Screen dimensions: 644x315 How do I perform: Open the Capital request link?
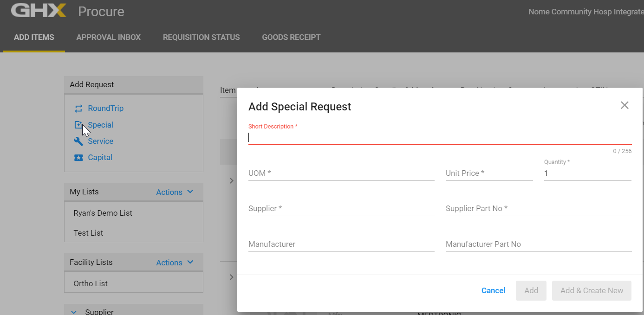(x=100, y=157)
